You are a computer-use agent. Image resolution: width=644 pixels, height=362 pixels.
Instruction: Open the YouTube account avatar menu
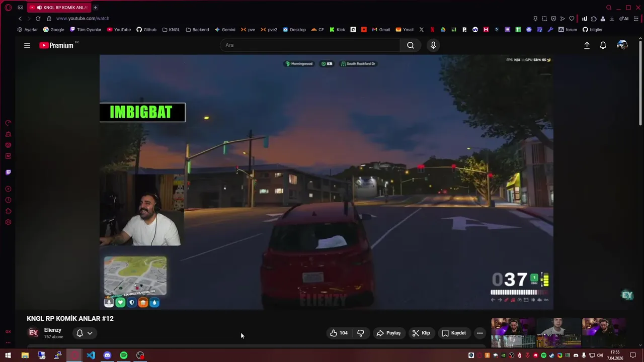click(x=622, y=45)
